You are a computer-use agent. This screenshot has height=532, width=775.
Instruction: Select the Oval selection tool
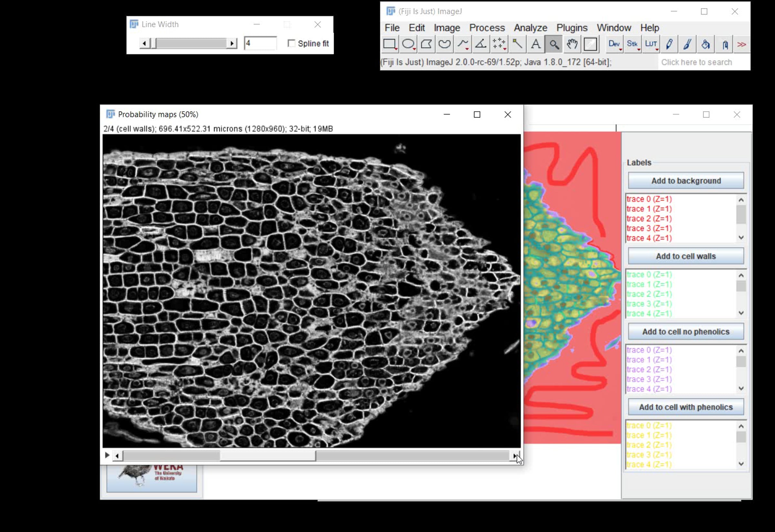click(x=408, y=44)
